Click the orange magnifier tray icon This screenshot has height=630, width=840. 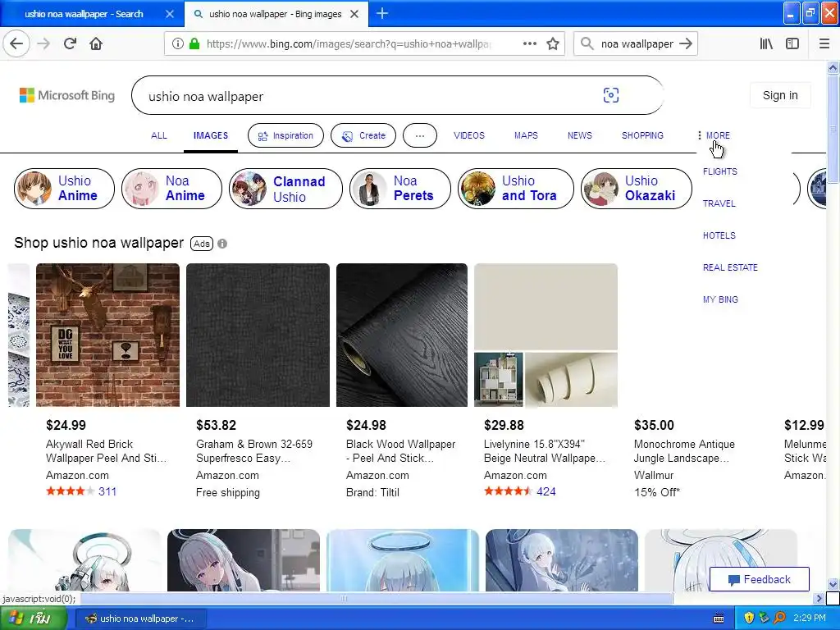tap(779, 618)
